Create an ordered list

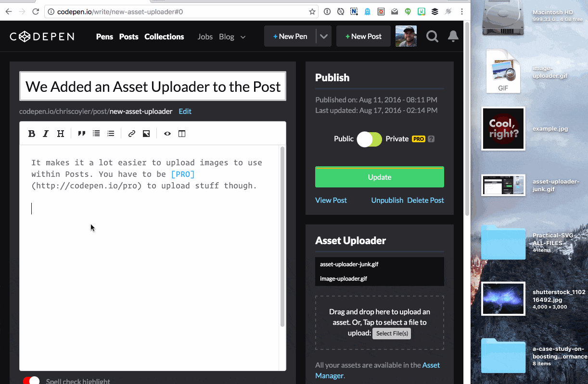click(111, 133)
